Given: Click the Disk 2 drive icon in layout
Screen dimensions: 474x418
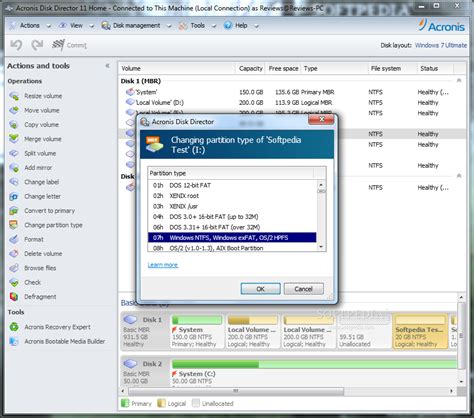Looking at the screenshot, I should click(130, 364).
